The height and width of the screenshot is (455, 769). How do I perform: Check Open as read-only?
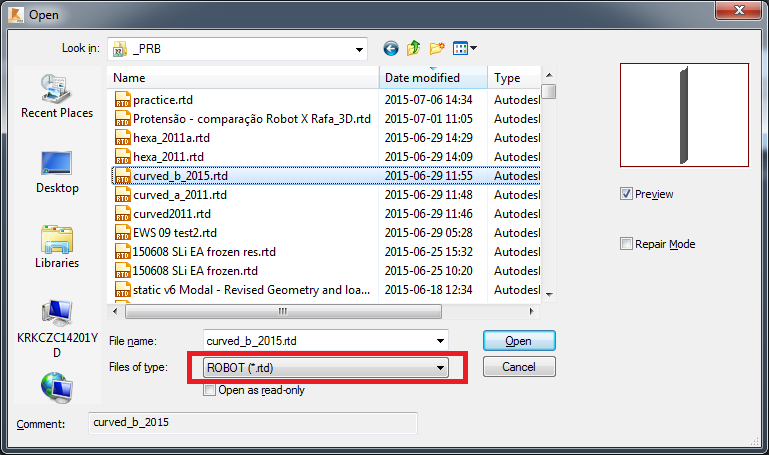point(209,390)
